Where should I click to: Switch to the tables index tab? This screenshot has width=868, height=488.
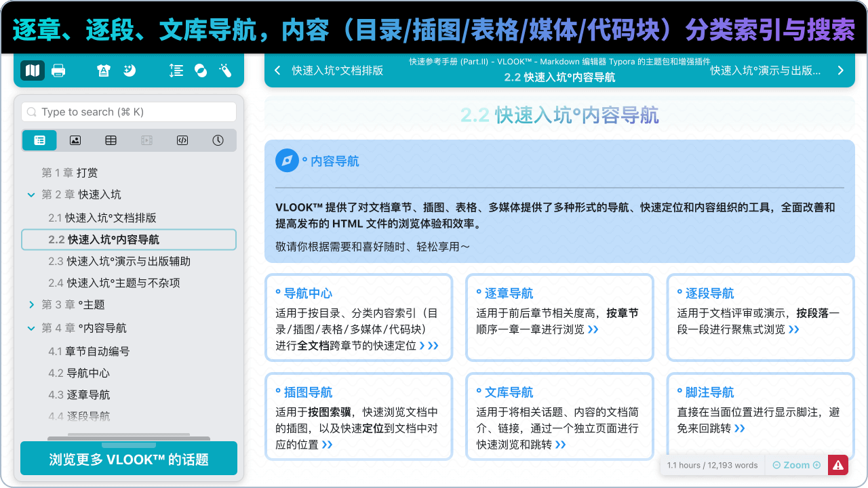111,140
